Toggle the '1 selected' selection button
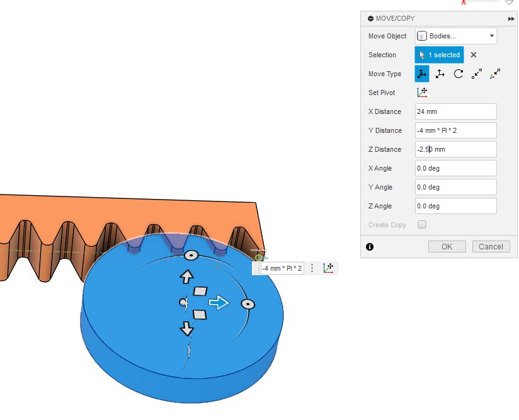Image resolution: width=519 pixels, height=420 pixels. click(439, 55)
